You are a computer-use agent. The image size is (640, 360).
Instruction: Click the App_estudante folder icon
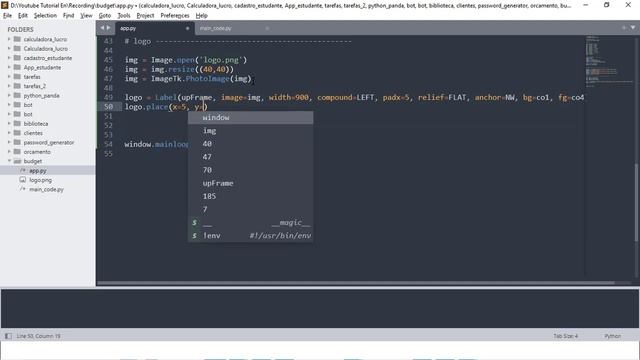tap(17, 67)
